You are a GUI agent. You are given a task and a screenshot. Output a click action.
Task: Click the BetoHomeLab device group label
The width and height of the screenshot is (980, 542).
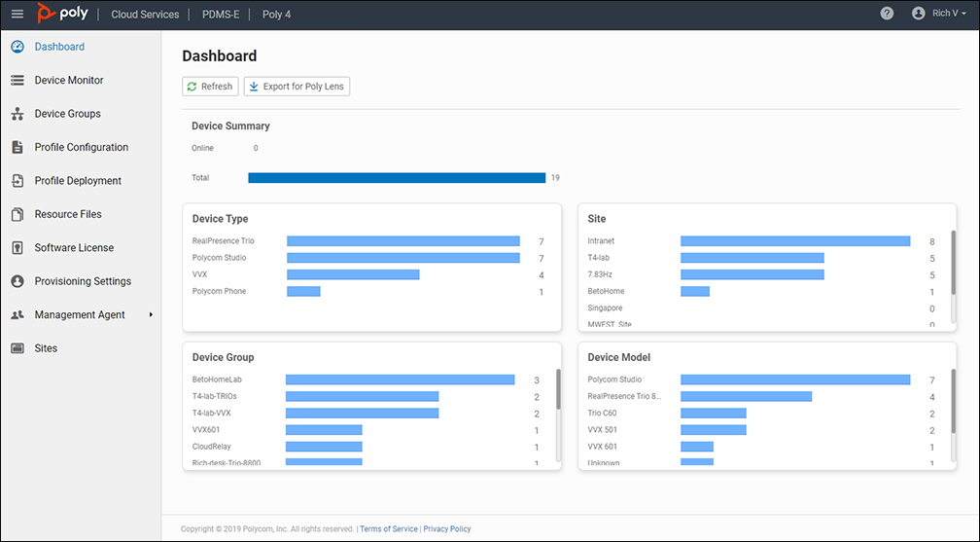click(217, 379)
